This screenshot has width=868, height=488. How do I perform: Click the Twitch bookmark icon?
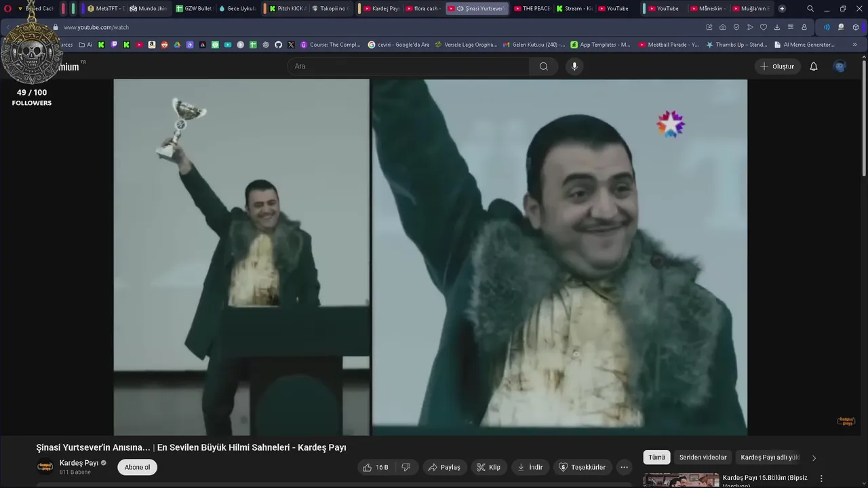pos(114,45)
